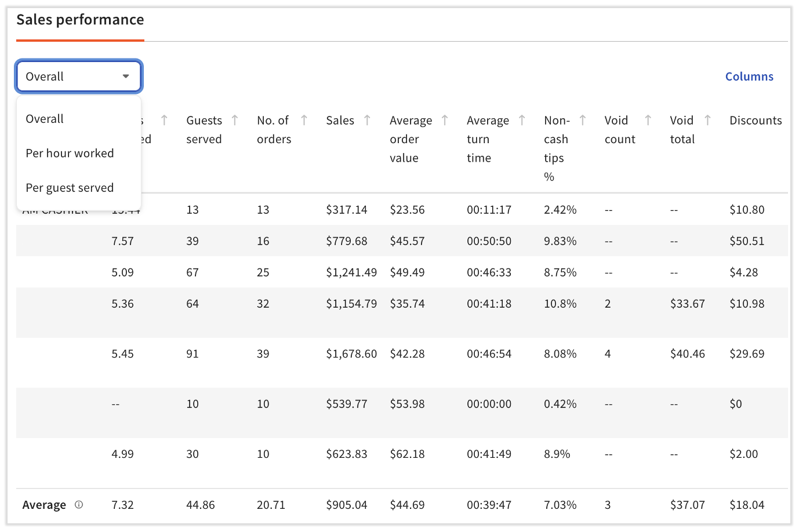Viewport: 799px width, 532px height.
Task: Sort by the Average turn time column
Action: tap(522, 120)
